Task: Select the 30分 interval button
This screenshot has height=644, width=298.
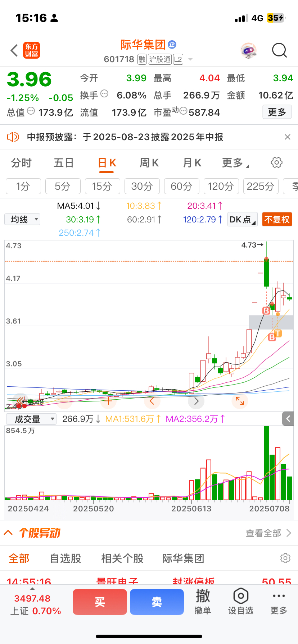Action: [x=142, y=186]
